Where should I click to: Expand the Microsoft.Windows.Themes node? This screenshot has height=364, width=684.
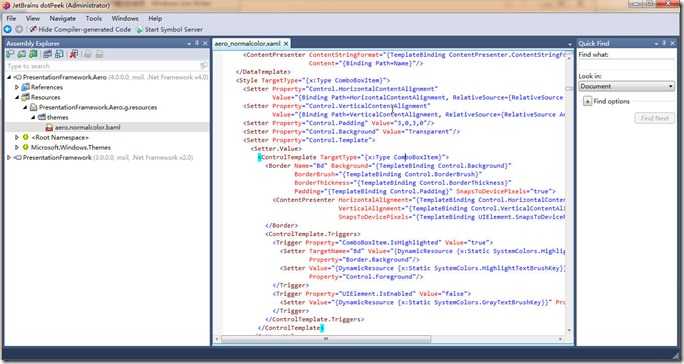17,147
